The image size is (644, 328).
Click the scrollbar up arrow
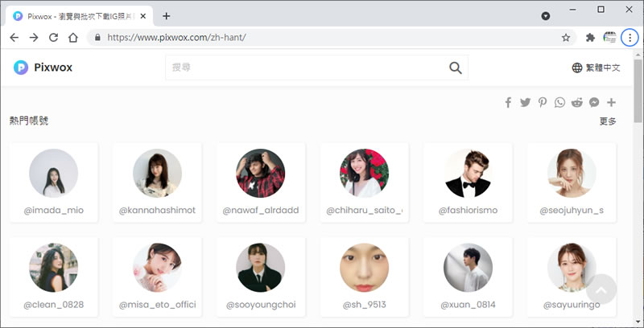click(x=638, y=54)
